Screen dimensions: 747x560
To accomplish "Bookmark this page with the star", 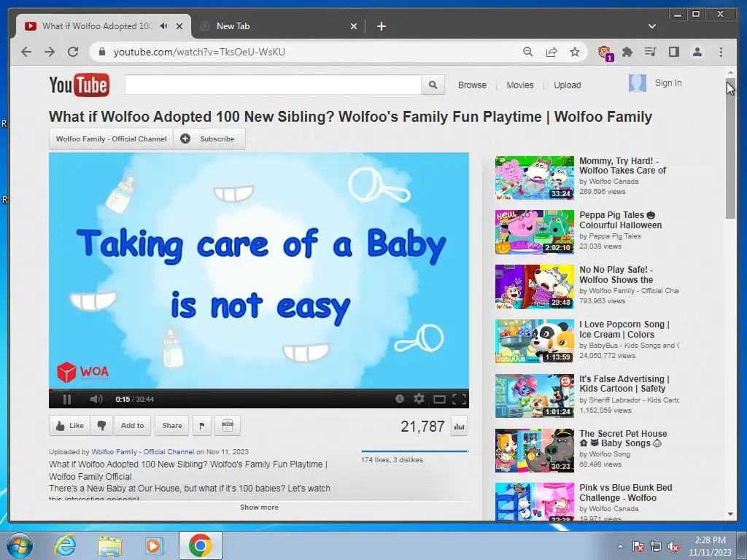I will 575,52.
